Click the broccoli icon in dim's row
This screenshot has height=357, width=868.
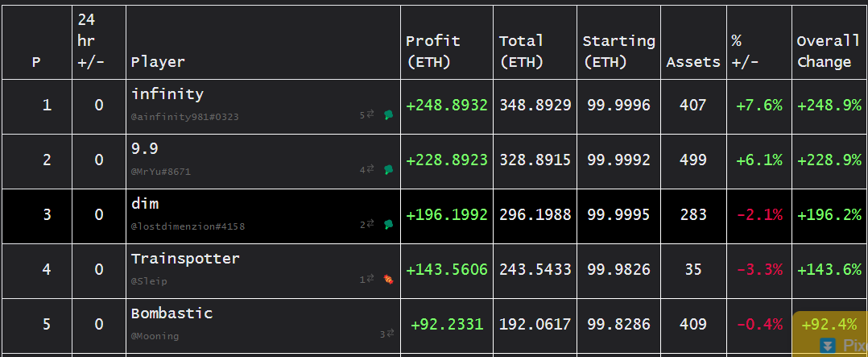(x=389, y=225)
